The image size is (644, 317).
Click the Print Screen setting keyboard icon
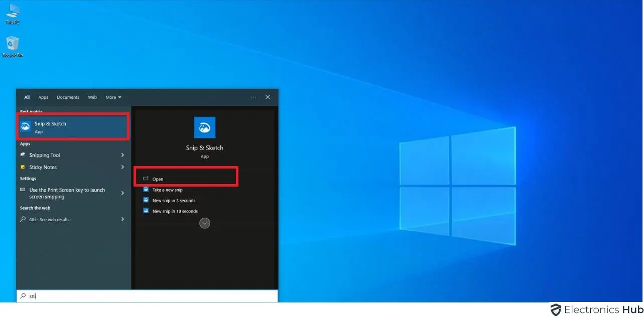23,190
